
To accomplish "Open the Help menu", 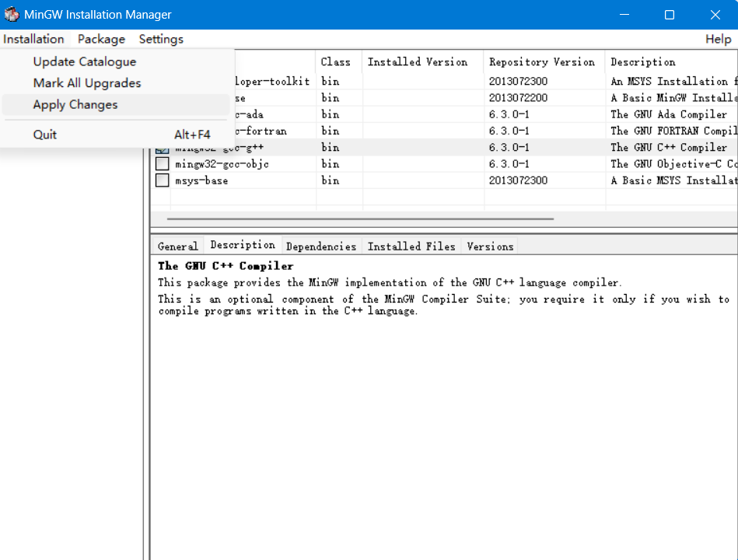I will tap(719, 39).
